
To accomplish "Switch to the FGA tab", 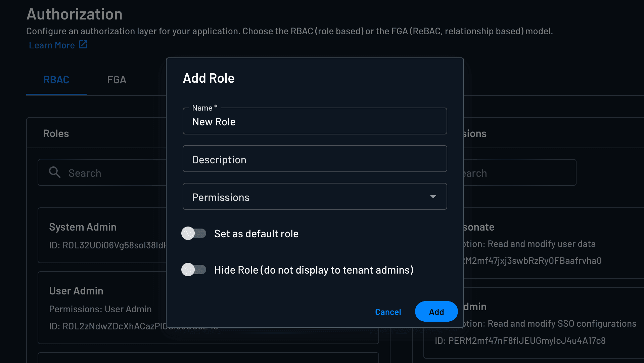I will (116, 80).
